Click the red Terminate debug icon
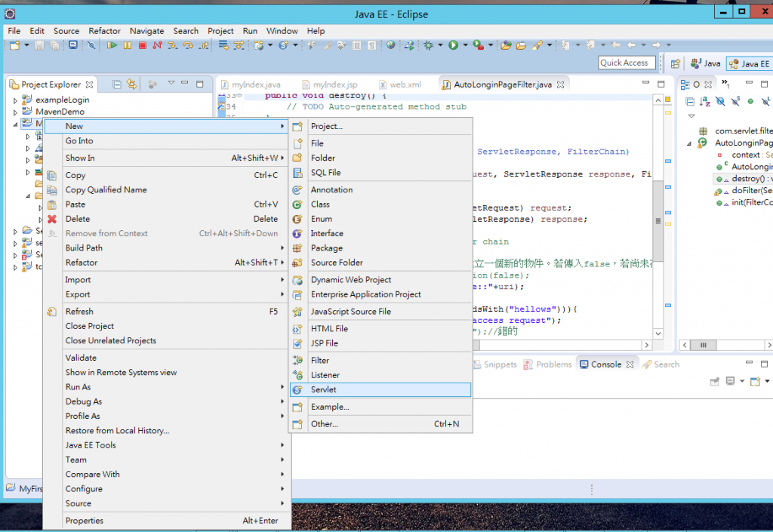 [x=142, y=45]
